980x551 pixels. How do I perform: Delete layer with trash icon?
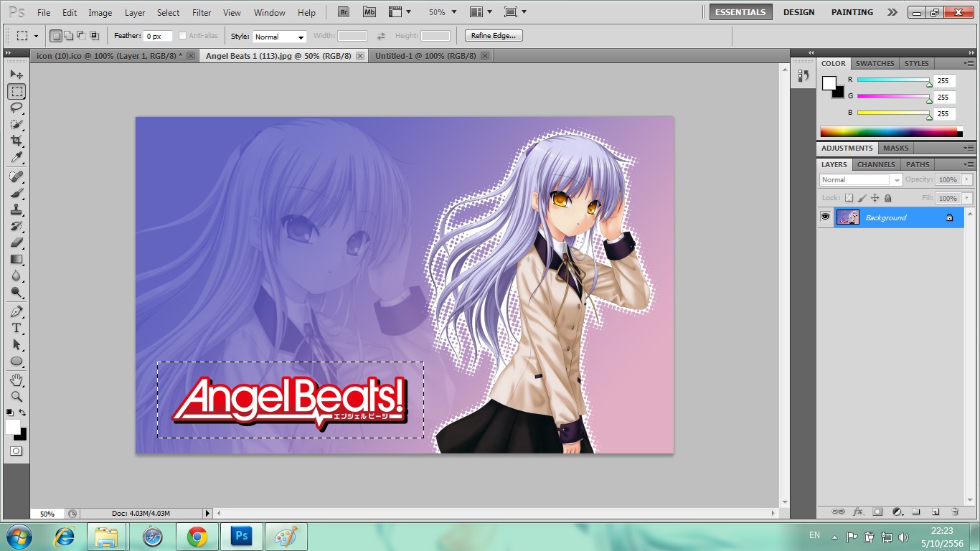click(955, 512)
